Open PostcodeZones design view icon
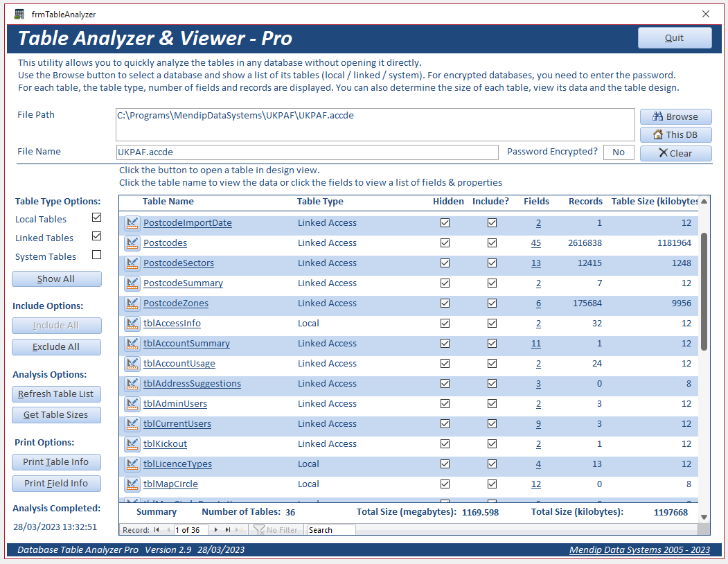This screenshot has height=564, width=728. coord(132,303)
